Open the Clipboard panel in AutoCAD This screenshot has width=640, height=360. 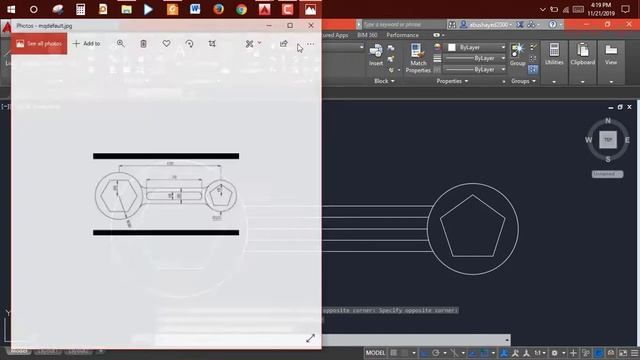coord(582,62)
